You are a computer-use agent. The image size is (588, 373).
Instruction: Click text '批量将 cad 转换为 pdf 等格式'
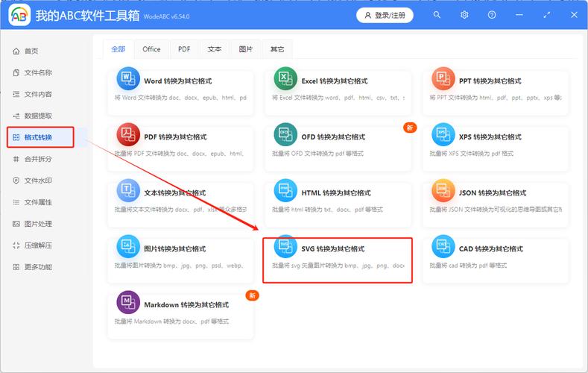pyautogui.click(x=468, y=266)
